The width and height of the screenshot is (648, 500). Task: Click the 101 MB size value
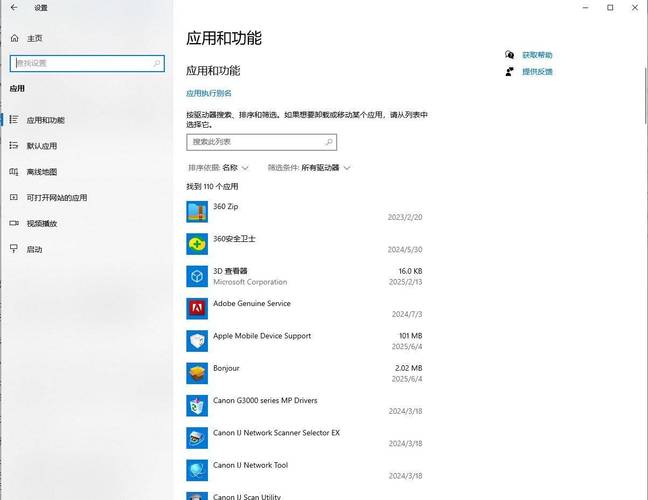tap(410, 336)
